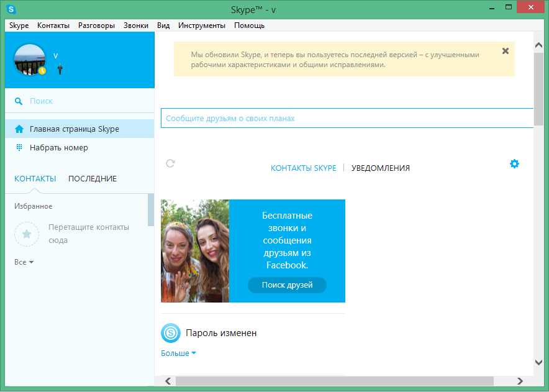The width and height of the screenshot is (549, 392).
Task: Click the Skype icon next to Пароль изменен
Action: tap(171, 333)
